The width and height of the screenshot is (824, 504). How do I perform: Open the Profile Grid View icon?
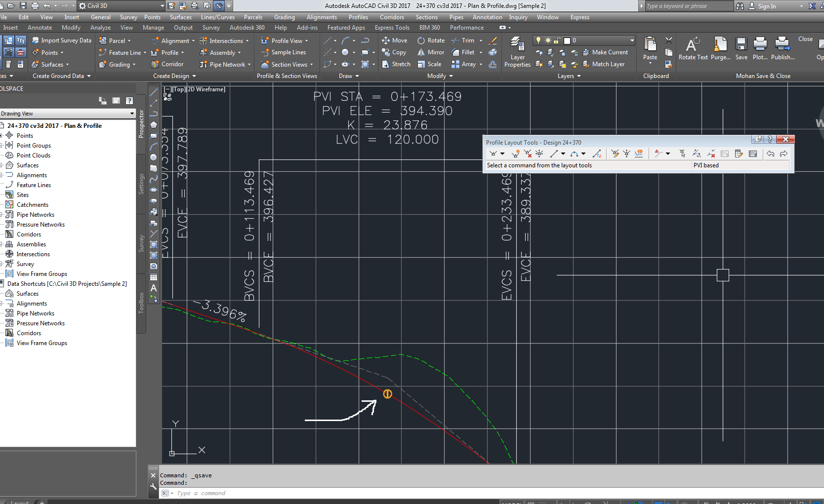(753, 154)
